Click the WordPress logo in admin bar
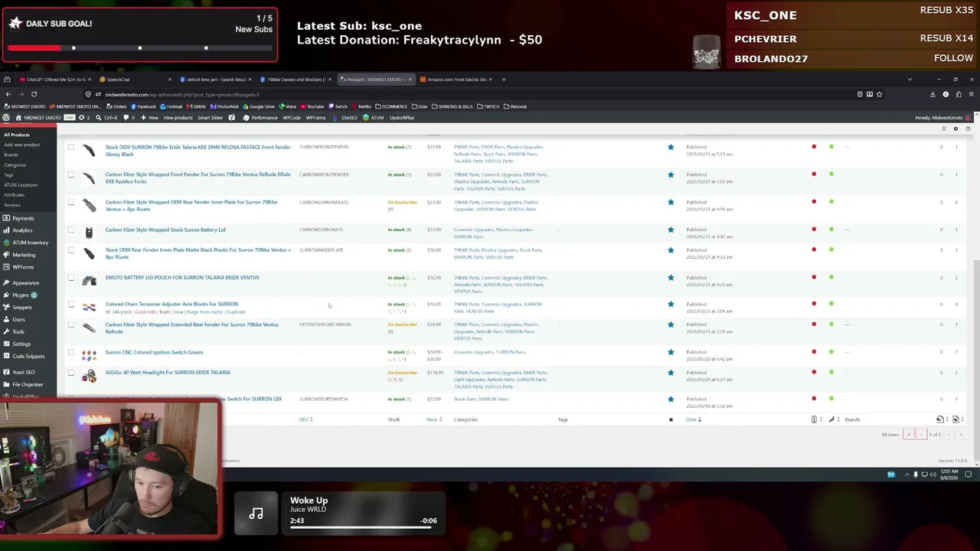This screenshot has width=980, height=551. [6, 118]
